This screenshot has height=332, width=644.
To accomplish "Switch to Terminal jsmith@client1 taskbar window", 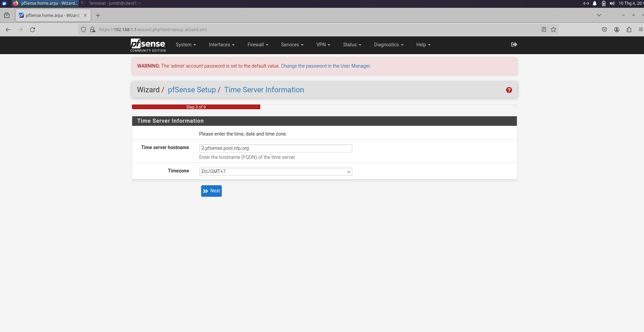I will tap(111, 3).
